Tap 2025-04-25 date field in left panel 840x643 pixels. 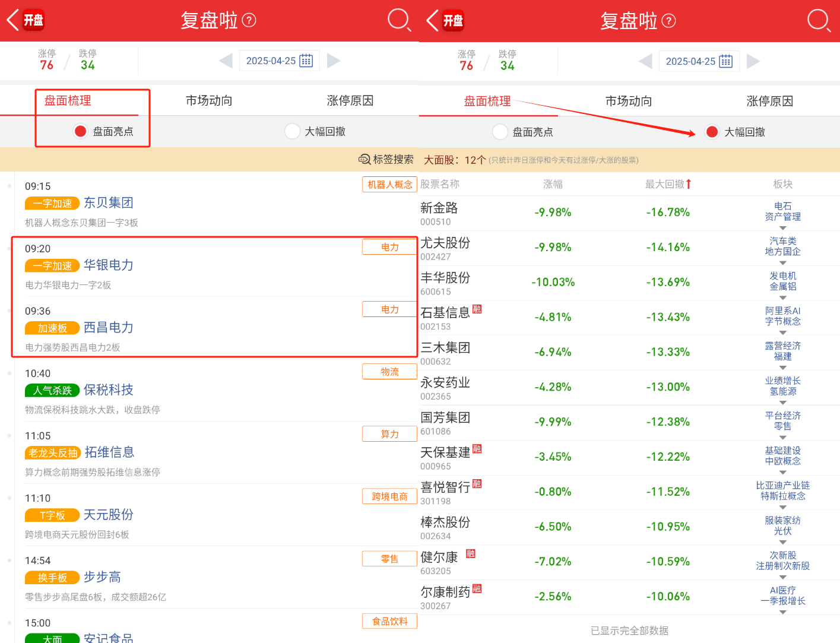[280, 61]
